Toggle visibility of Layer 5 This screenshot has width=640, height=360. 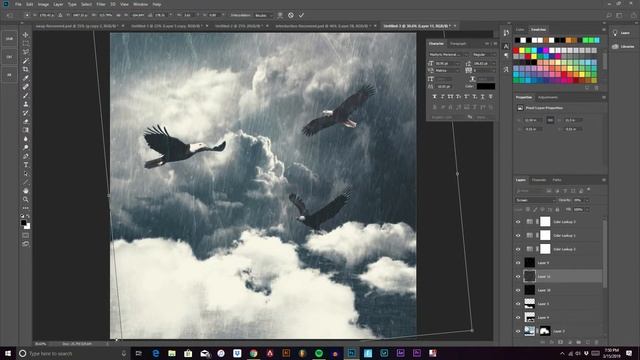pos(518,304)
